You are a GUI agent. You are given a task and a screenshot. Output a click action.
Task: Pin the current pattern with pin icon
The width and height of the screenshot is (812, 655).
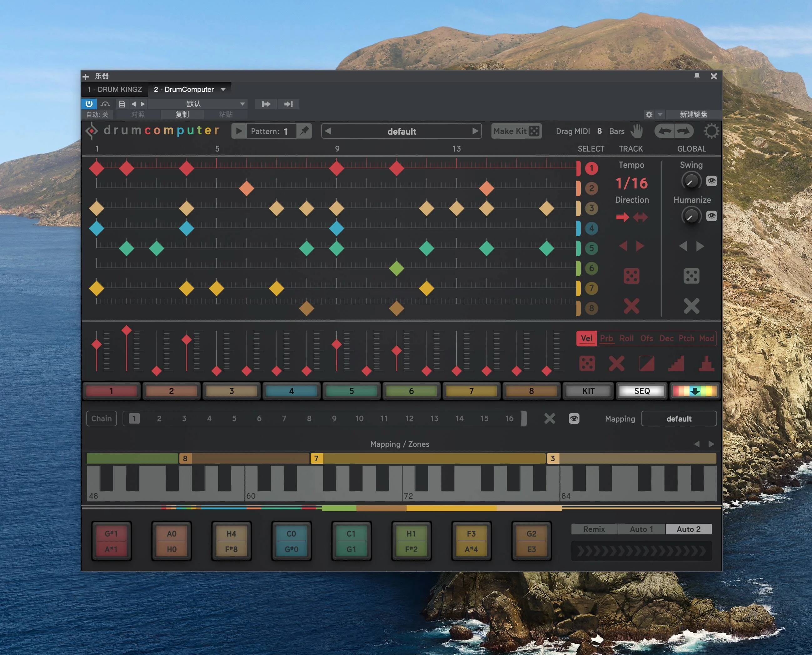pyautogui.click(x=304, y=131)
